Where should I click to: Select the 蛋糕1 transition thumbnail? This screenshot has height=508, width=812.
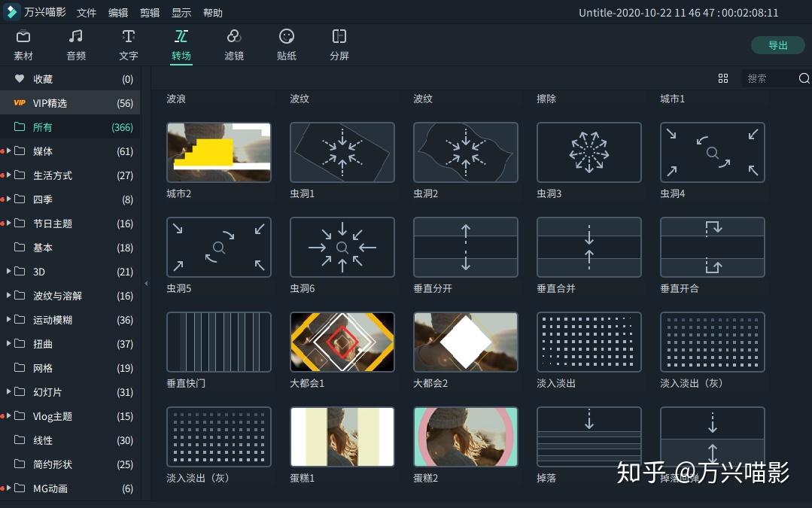click(342, 437)
